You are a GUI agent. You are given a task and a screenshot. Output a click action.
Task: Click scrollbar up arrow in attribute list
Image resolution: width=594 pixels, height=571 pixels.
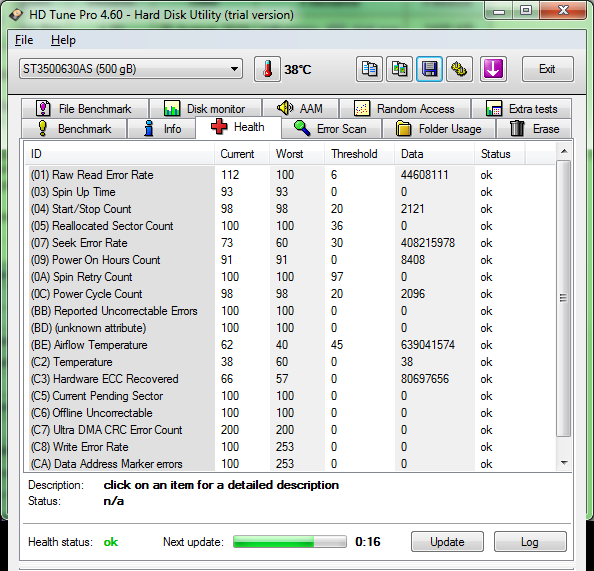click(x=564, y=151)
